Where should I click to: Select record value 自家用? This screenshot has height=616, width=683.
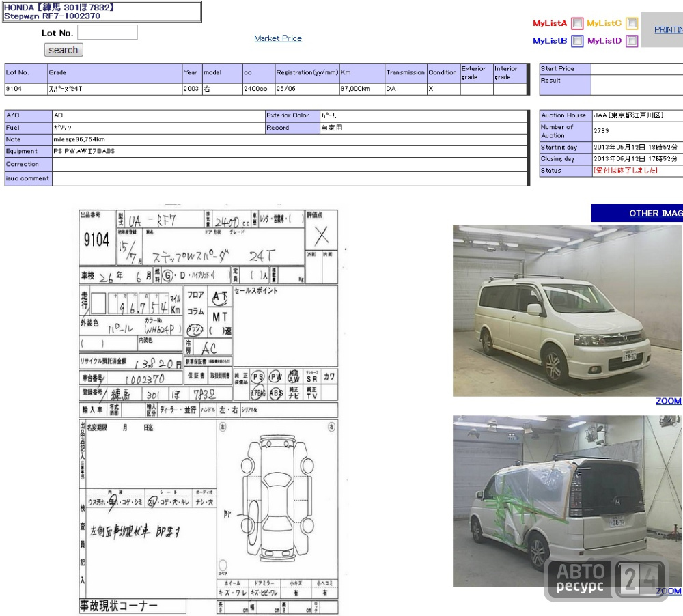pyautogui.click(x=331, y=128)
